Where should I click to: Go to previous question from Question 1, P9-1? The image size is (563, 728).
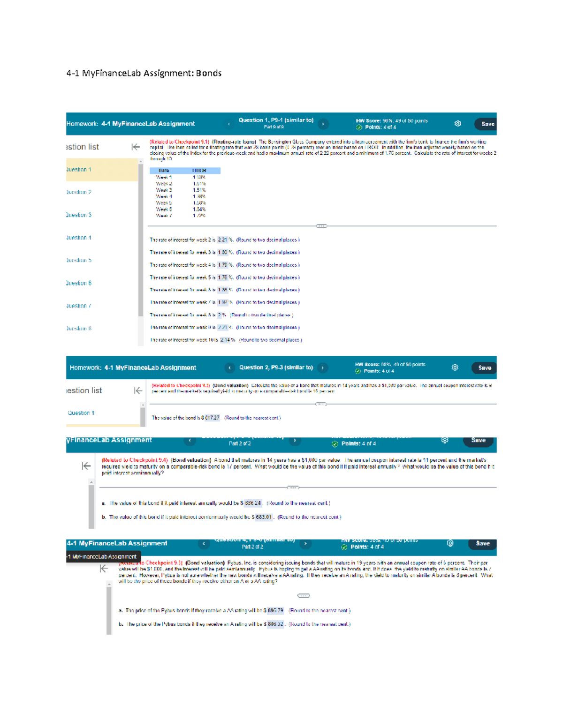[229, 124]
